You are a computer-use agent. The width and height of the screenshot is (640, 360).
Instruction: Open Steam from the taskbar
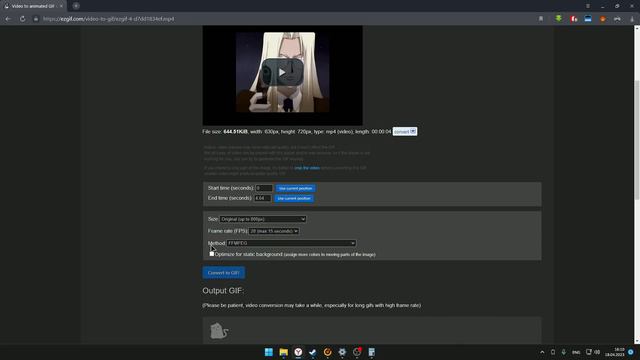[313, 352]
